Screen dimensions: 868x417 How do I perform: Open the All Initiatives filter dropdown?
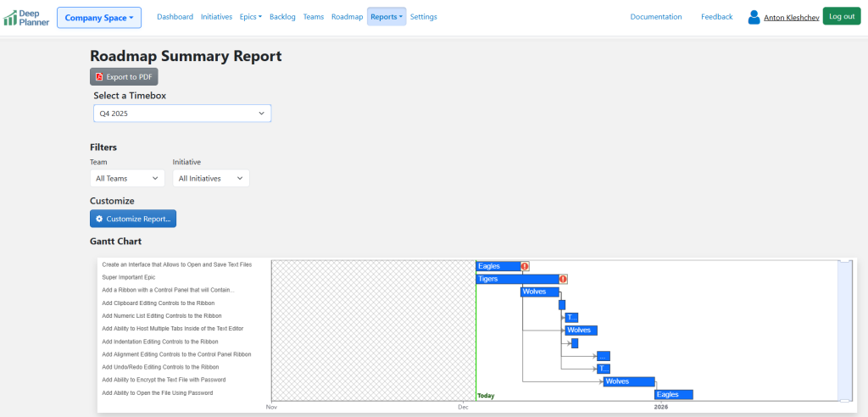coord(211,178)
